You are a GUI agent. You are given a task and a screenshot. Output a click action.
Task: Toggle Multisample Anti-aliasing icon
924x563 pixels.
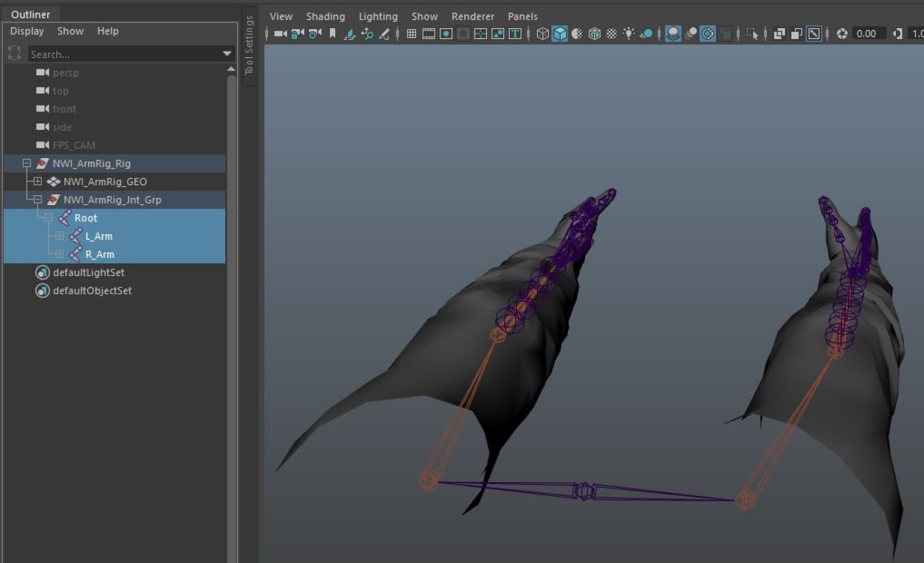708,34
